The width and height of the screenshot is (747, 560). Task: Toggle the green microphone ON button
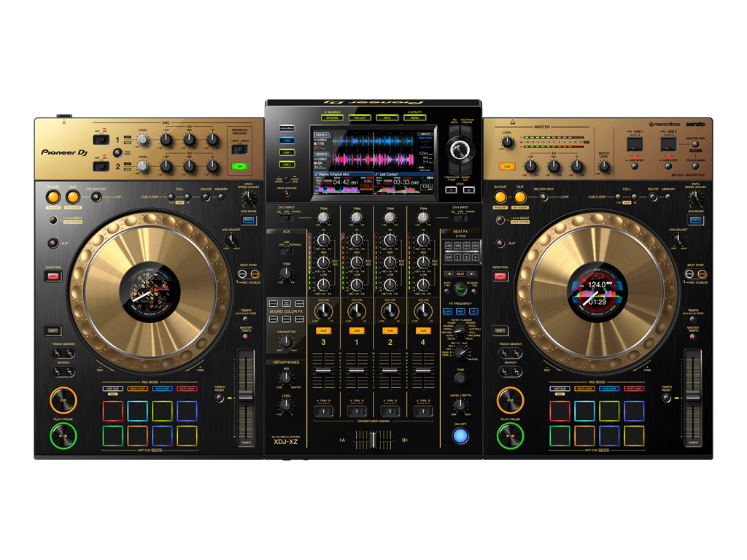pyautogui.click(x=239, y=166)
